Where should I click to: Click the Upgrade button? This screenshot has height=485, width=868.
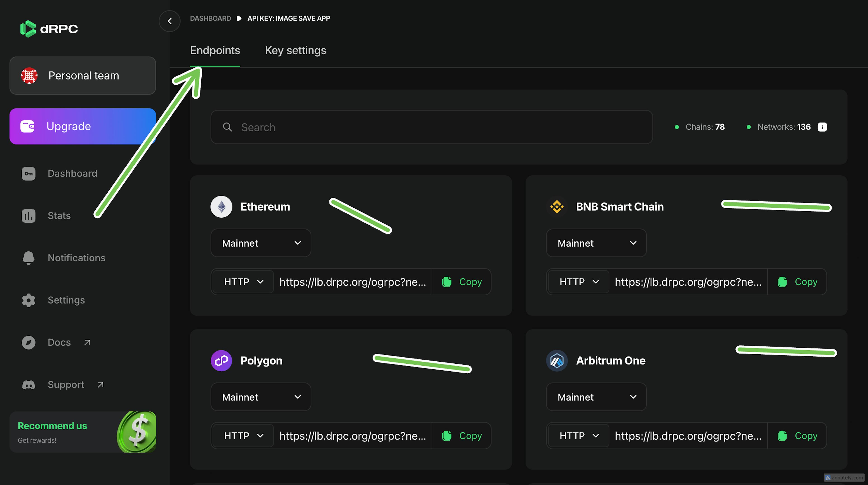(x=83, y=126)
